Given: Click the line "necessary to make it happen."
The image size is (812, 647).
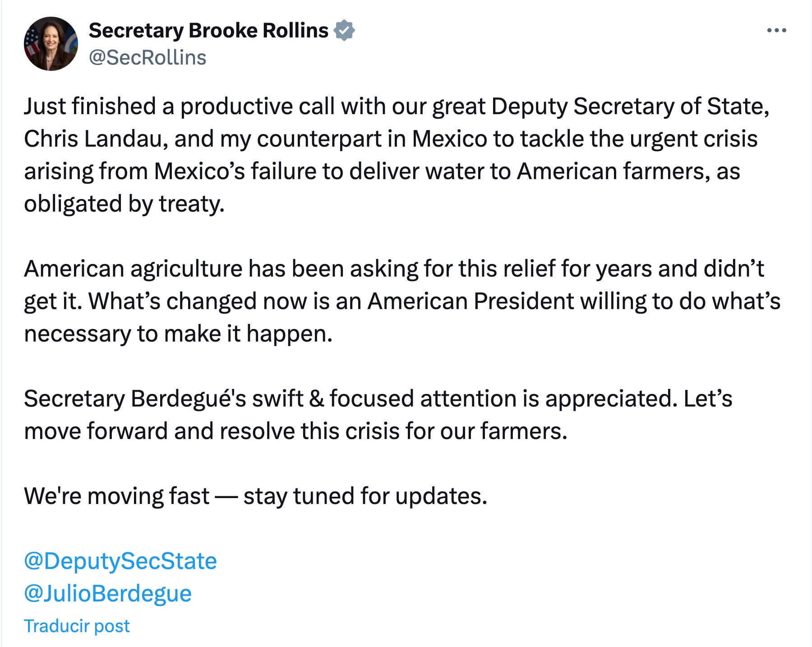Looking at the screenshot, I should (x=178, y=334).
